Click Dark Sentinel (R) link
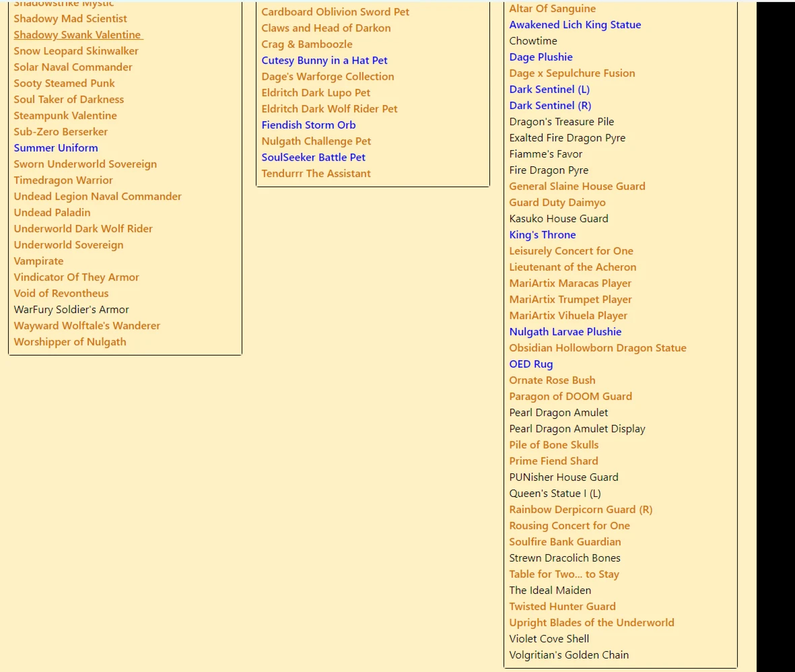Screen dimensions: 795x672 tap(550, 106)
